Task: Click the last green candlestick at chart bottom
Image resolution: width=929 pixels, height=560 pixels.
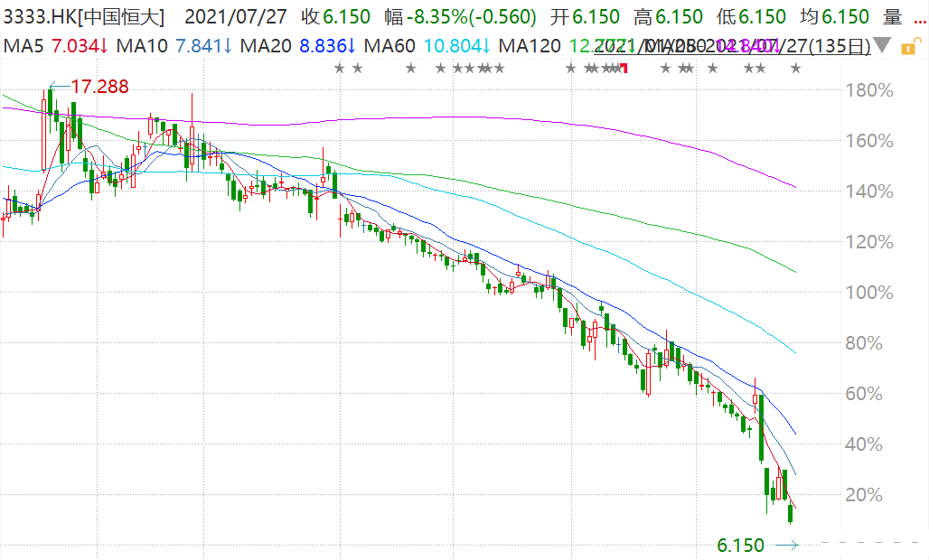Action: click(x=791, y=513)
